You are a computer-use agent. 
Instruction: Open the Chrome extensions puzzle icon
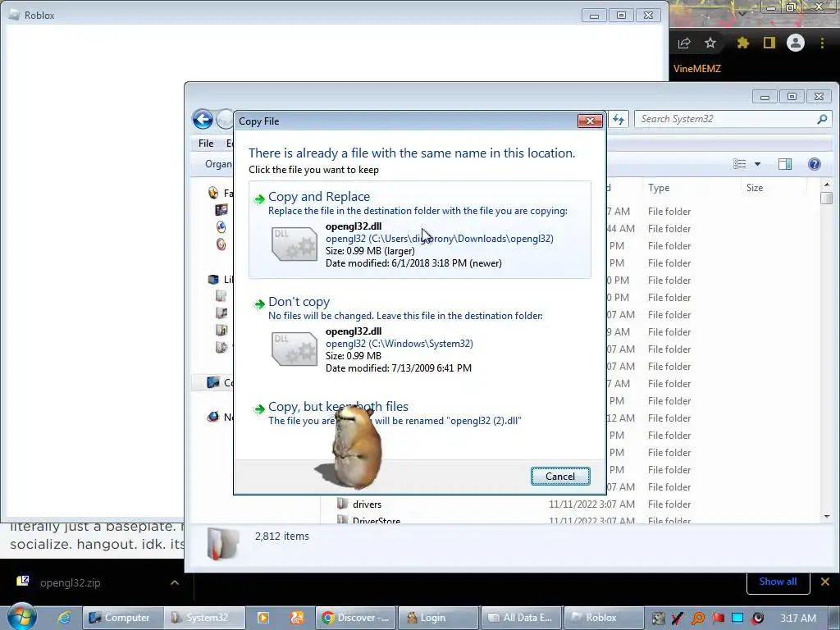tap(742, 43)
